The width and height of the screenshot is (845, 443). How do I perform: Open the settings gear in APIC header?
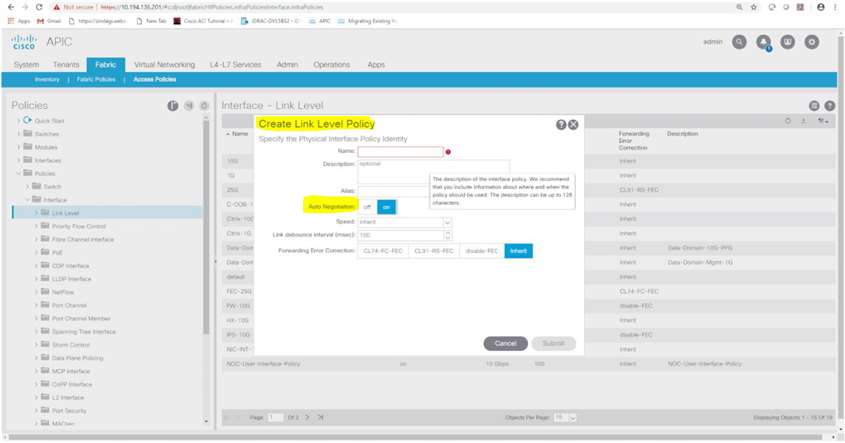pyautogui.click(x=812, y=42)
